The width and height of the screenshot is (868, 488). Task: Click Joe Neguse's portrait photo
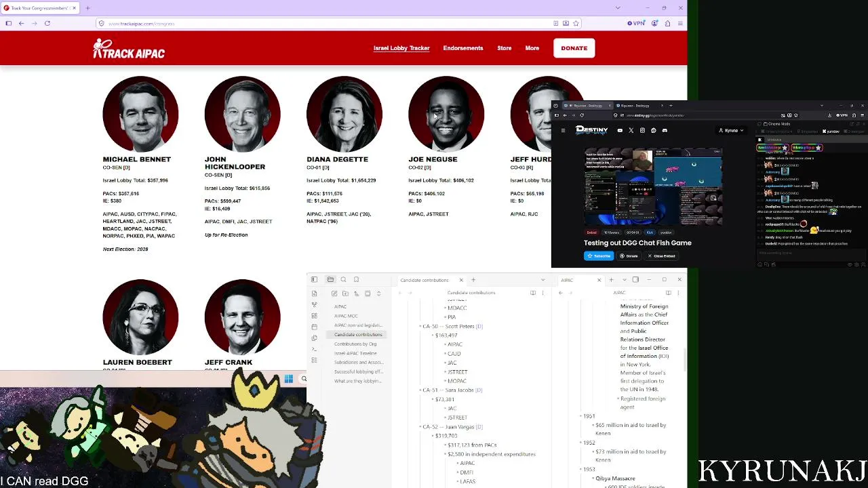pyautogui.click(x=446, y=114)
